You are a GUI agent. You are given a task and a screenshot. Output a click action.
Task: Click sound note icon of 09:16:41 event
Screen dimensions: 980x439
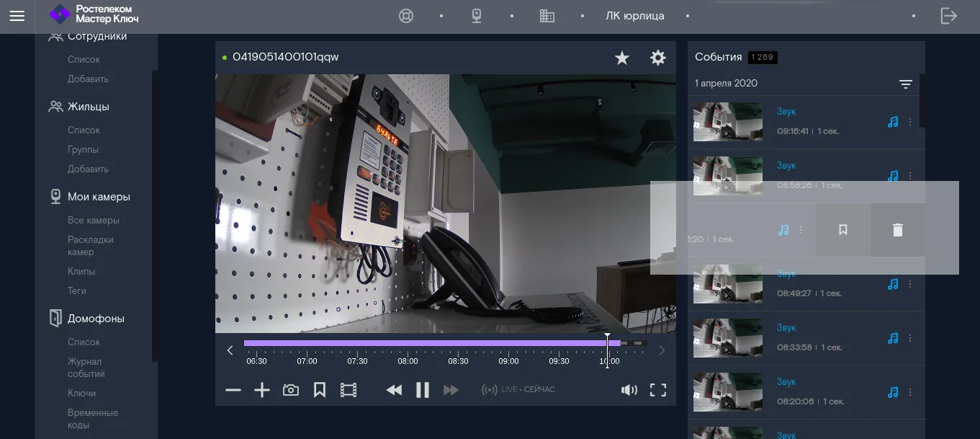pos(893,123)
